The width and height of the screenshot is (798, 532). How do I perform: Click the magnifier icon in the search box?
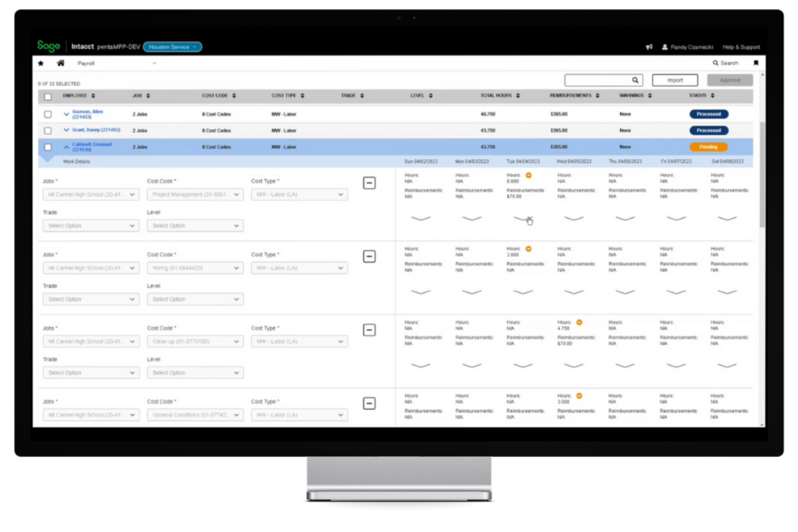pos(635,80)
